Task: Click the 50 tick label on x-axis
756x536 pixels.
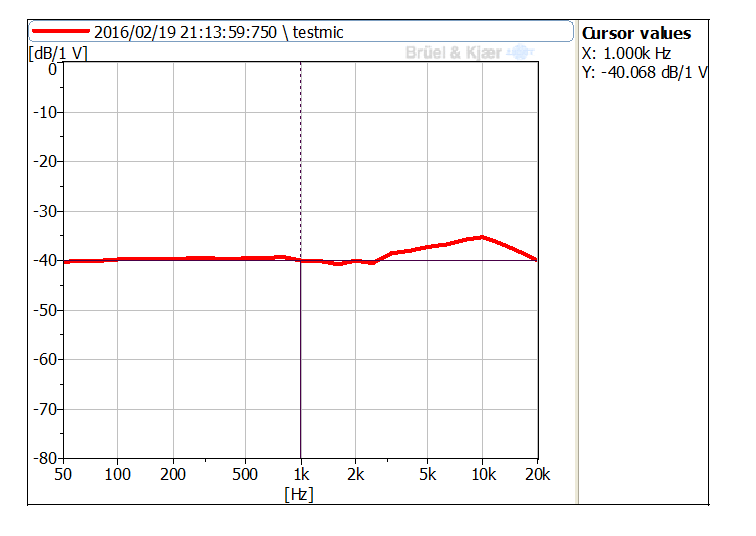Action: [64, 475]
